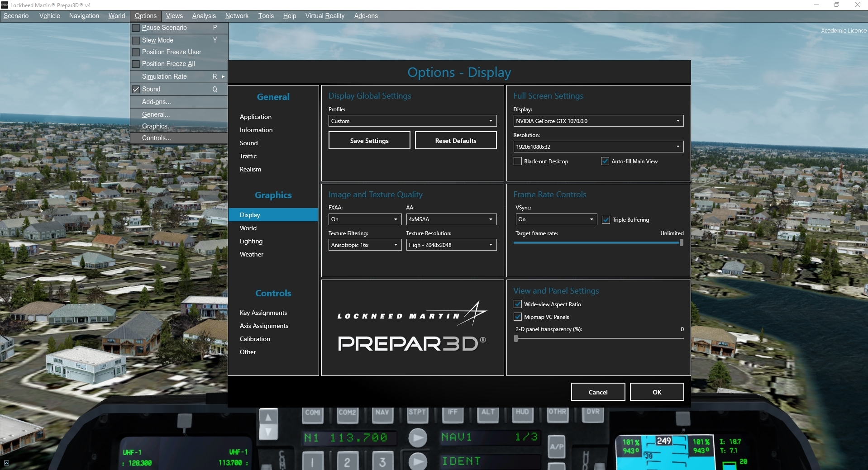Switch to the Lighting settings page
The height and width of the screenshot is (470, 868).
[251, 241]
